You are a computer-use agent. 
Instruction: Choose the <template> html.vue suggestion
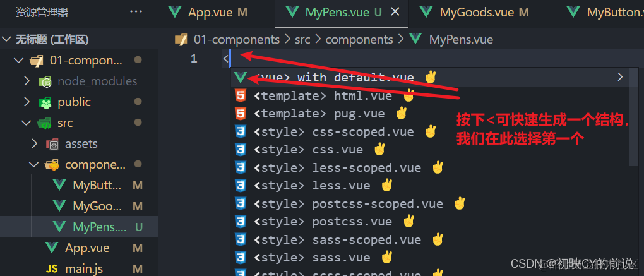tap(429, 96)
